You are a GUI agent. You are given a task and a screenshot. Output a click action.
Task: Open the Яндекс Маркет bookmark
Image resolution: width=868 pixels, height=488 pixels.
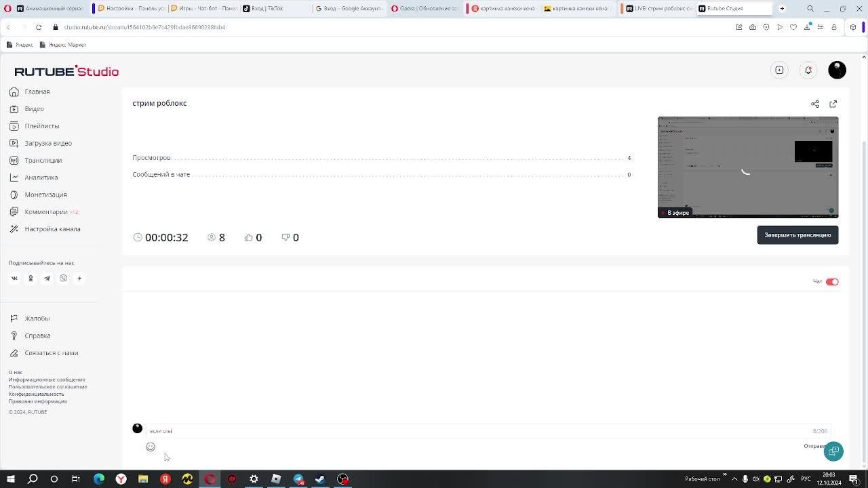pos(62,45)
